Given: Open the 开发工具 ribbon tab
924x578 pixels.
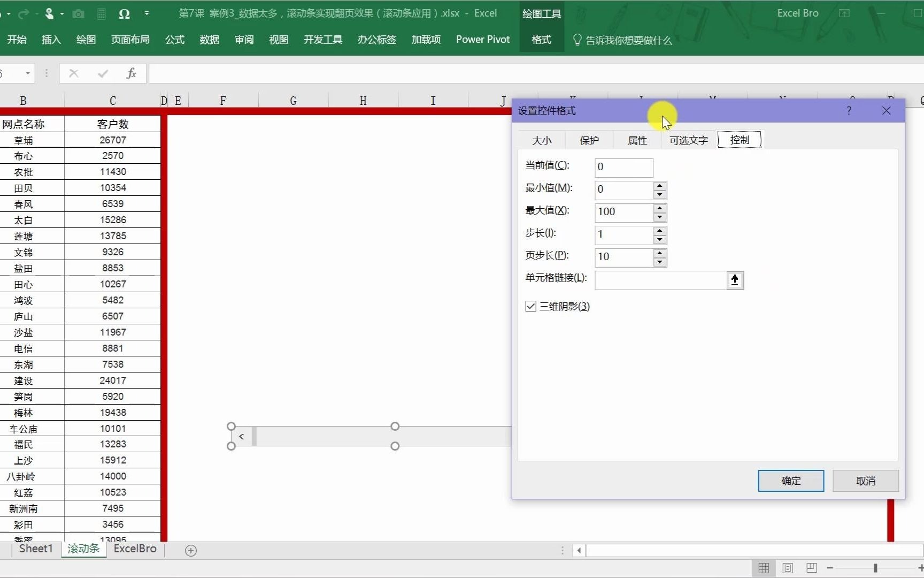Looking at the screenshot, I should (323, 40).
